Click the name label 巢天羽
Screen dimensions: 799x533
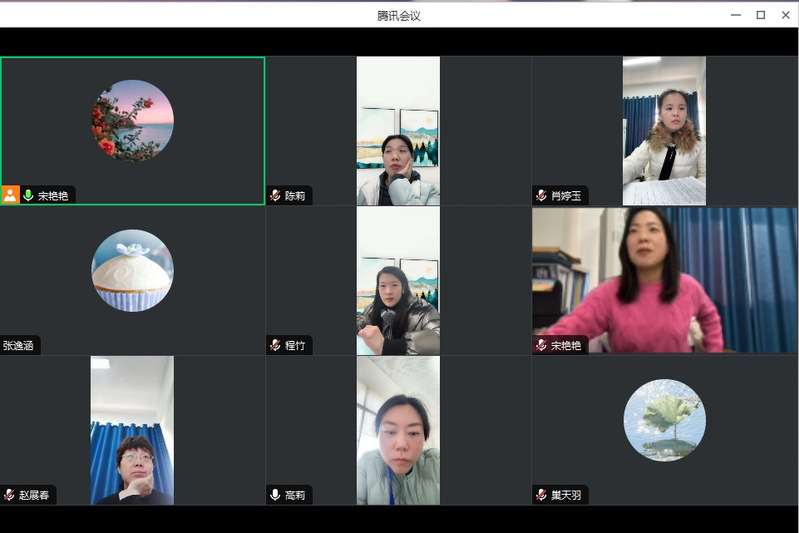point(566,495)
